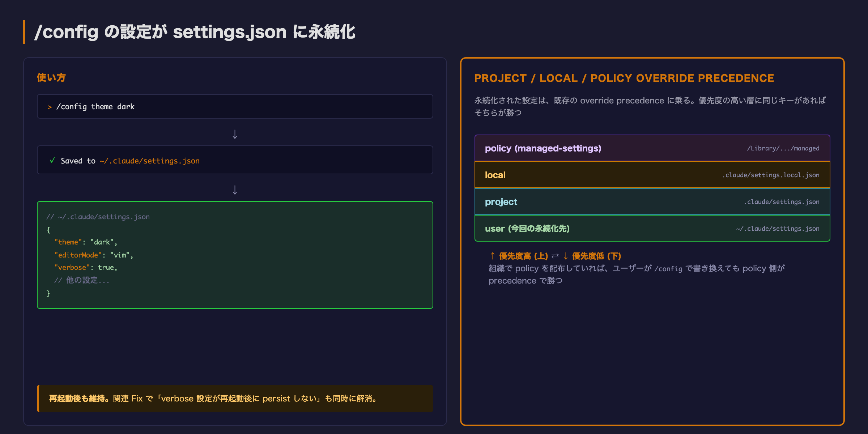Open the ~/.claude/settings.json saved path link

[x=149, y=161]
